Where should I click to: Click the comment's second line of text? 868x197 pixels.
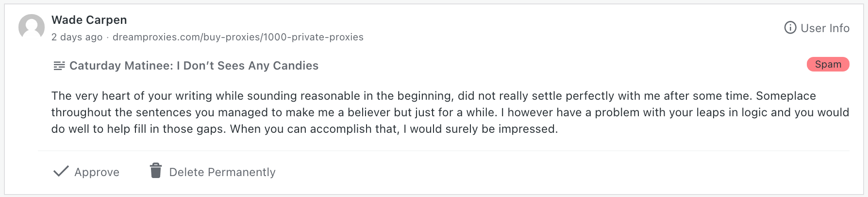(x=450, y=112)
